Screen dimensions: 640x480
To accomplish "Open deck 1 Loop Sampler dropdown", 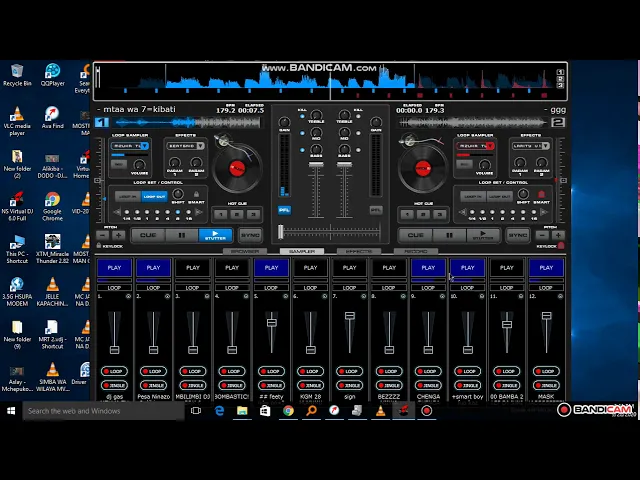I will coord(130,146).
